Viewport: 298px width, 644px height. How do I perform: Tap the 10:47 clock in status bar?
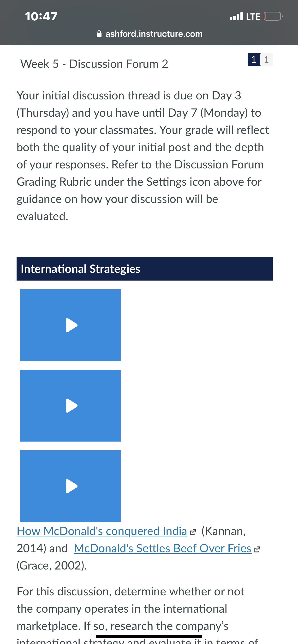tap(41, 17)
